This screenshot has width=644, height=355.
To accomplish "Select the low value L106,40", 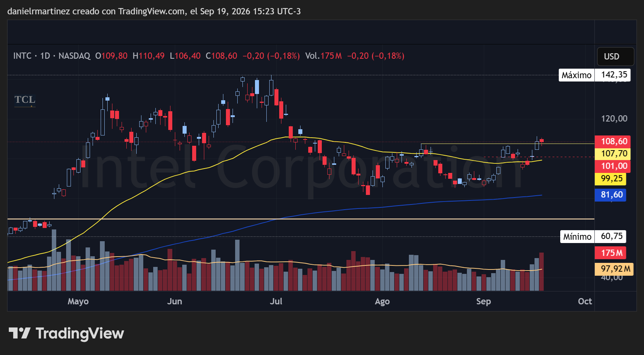I will (x=185, y=56).
